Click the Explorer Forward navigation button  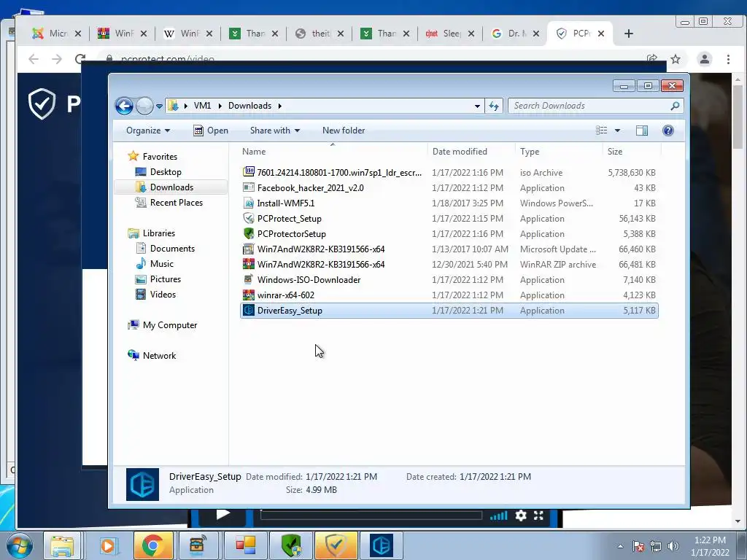click(144, 106)
